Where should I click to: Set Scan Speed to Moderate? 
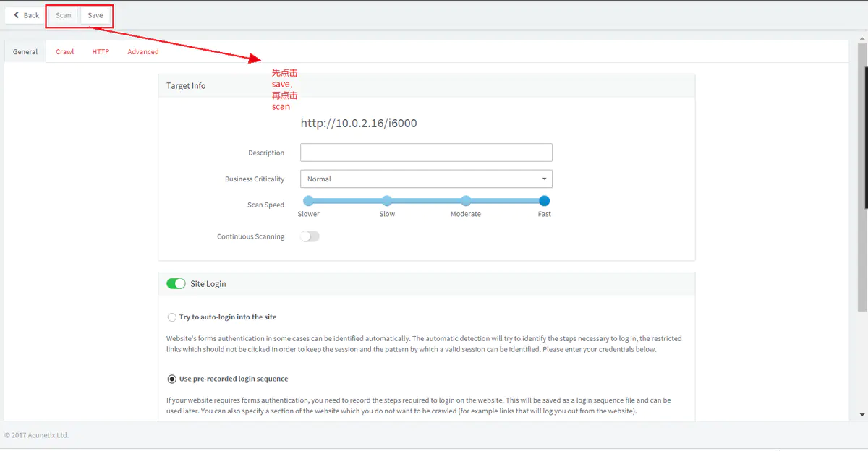point(466,201)
